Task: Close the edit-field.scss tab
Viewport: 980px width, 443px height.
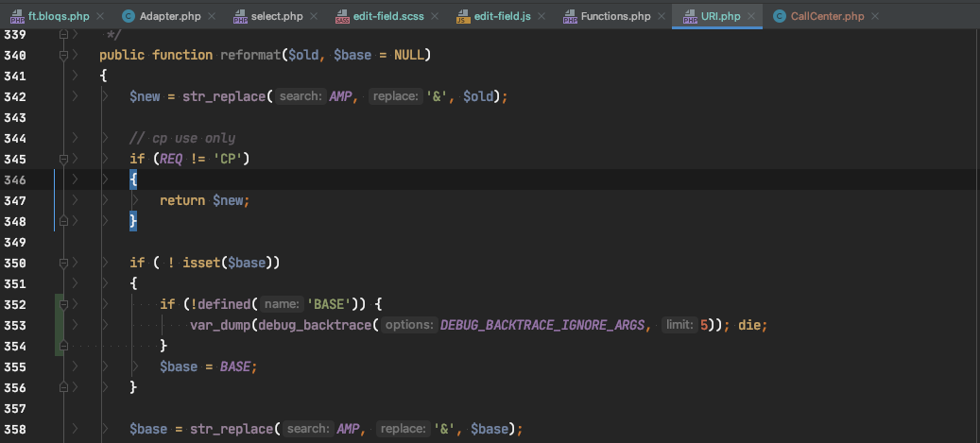Action: pyautogui.click(x=435, y=16)
